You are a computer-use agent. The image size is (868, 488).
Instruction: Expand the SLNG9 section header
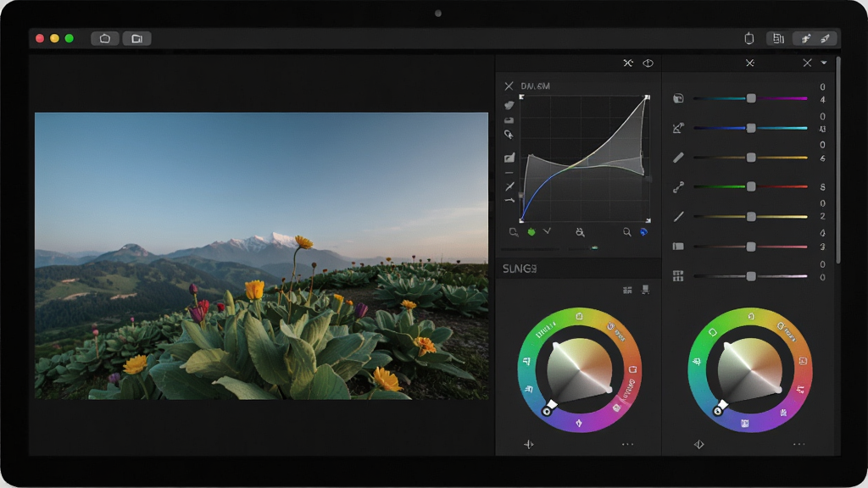tap(578, 269)
